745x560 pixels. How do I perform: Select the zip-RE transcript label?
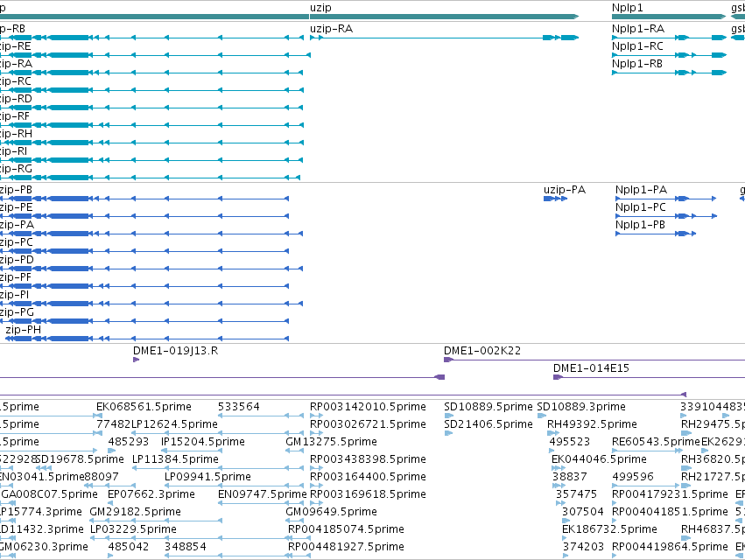(x=15, y=46)
